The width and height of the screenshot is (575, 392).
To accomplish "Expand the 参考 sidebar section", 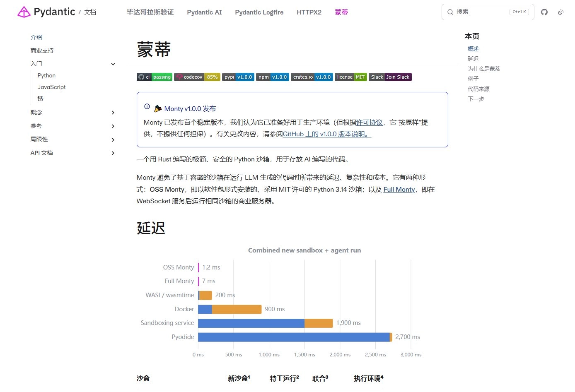I will [113, 126].
